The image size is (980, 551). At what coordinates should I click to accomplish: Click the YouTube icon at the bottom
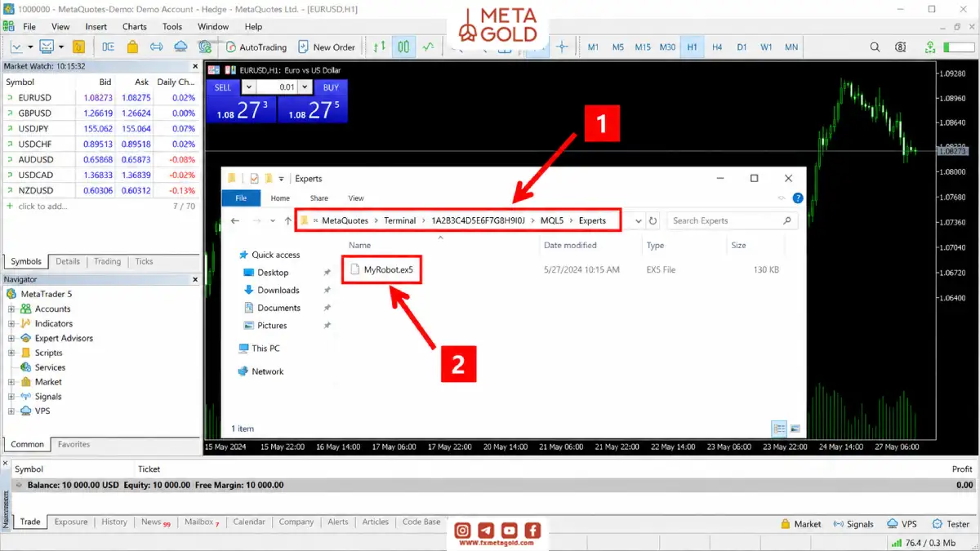tap(509, 530)
